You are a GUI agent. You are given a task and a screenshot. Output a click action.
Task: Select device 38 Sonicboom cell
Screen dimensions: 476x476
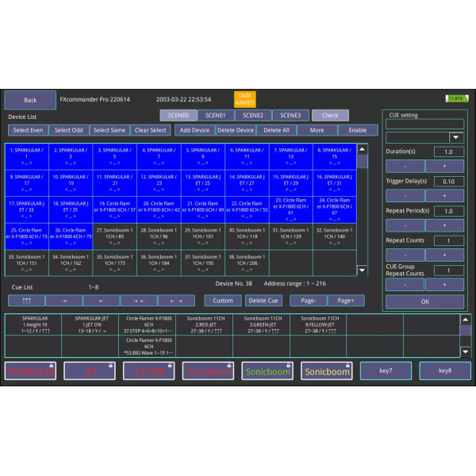tap(247, 263)
